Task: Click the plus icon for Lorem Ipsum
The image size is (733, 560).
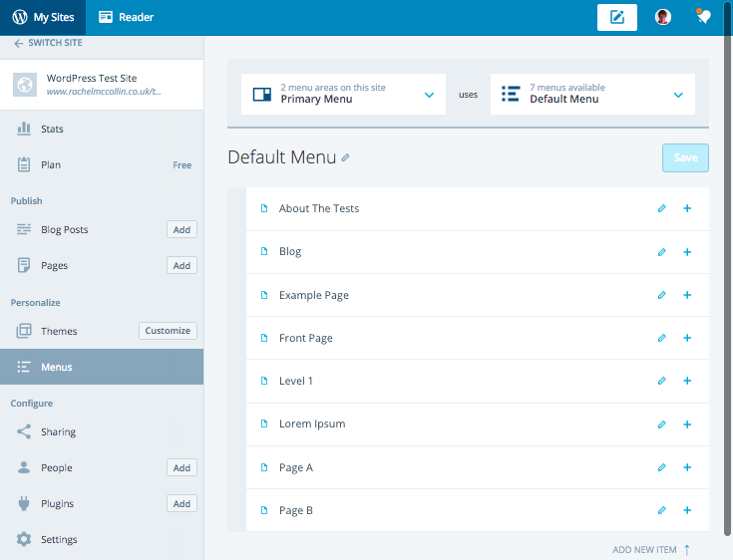Action: click(687, 424)
